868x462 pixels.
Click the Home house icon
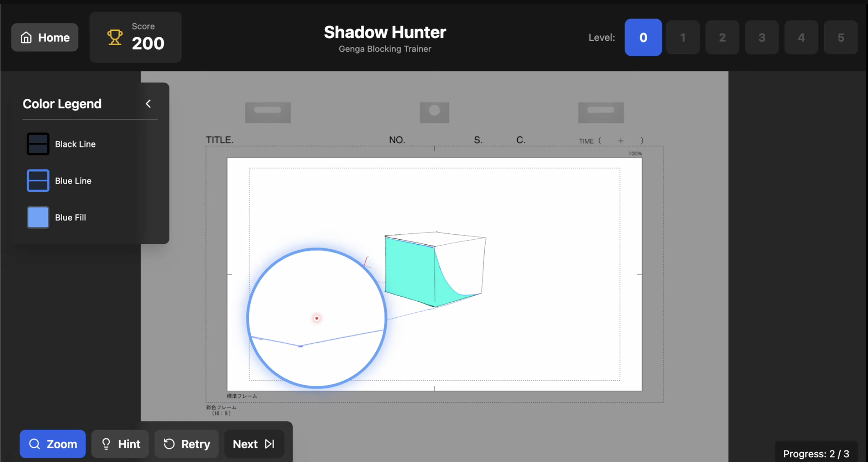tap(26, 37)
